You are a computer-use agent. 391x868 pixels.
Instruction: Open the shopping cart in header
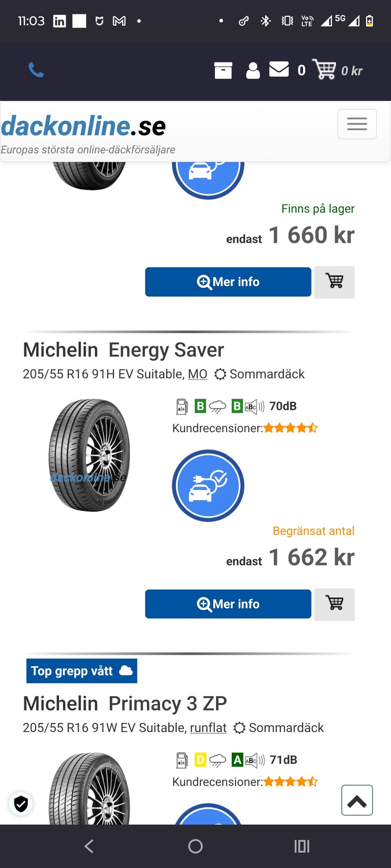[x=324, y=70]
